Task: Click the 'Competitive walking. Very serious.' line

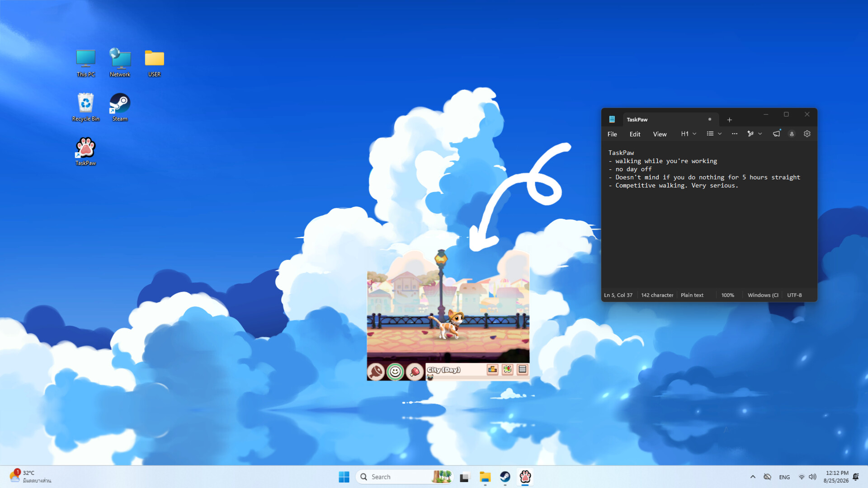Action: (673, 185)
